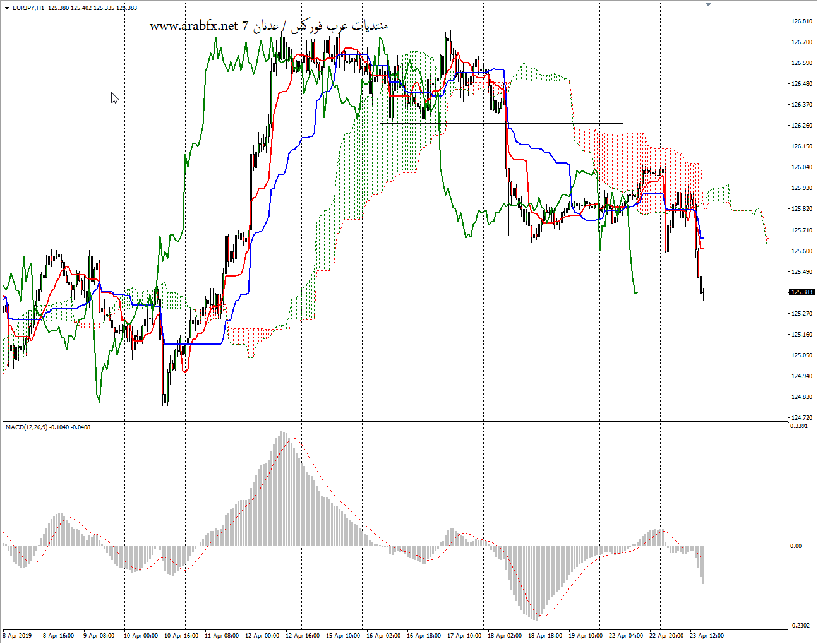Click price scale value 125.490
This screenshot has height=644, width=818.
(x=801, y=272)
